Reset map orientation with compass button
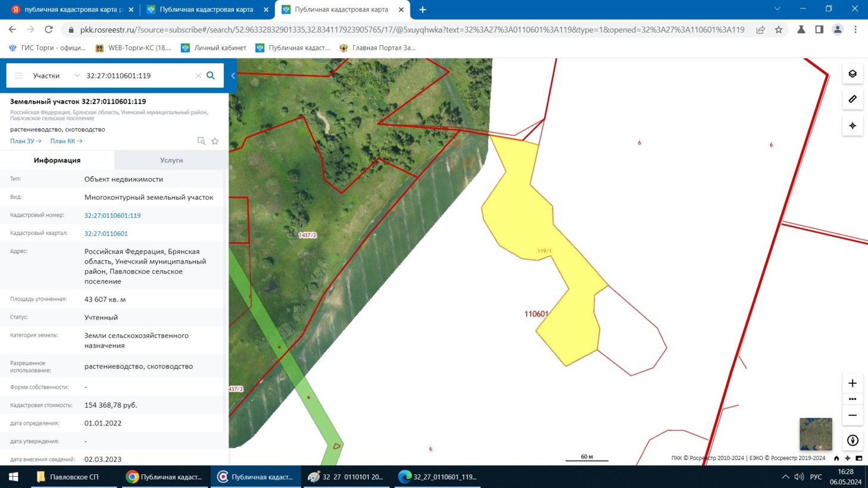The width and height of the screenshot is (868, 488). tap(852, 440)
